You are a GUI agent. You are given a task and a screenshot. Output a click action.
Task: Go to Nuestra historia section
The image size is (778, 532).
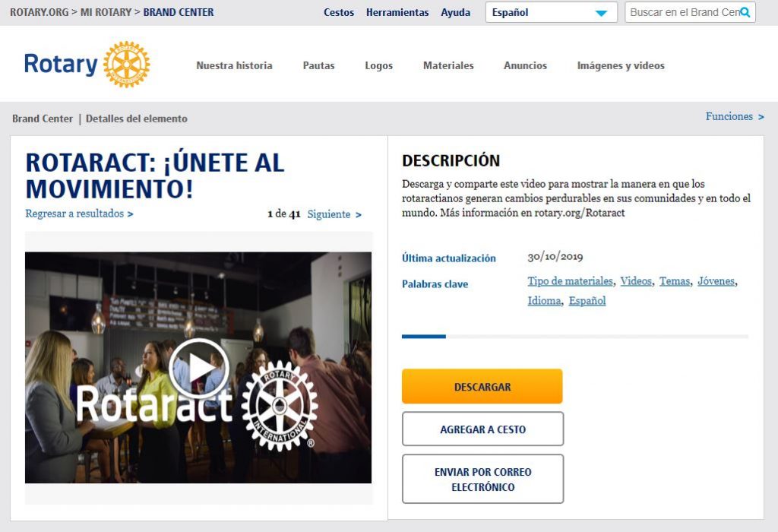click(x=234, y=65)
